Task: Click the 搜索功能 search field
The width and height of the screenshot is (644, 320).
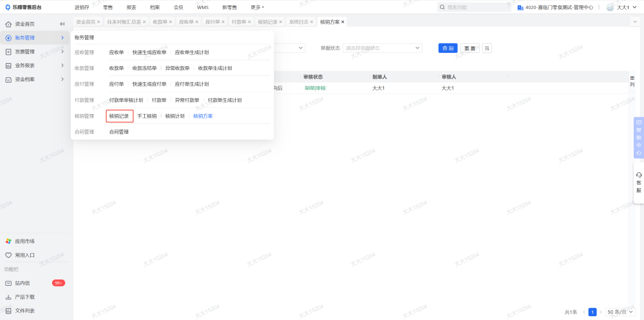Action: 475,7
